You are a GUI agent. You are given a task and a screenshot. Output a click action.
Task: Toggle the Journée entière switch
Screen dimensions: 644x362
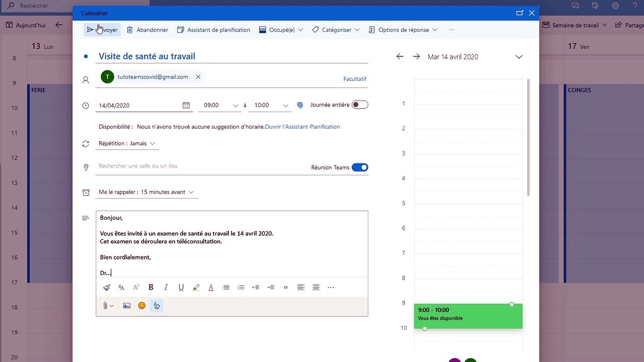pyautogui.click(x=360, y=105)
